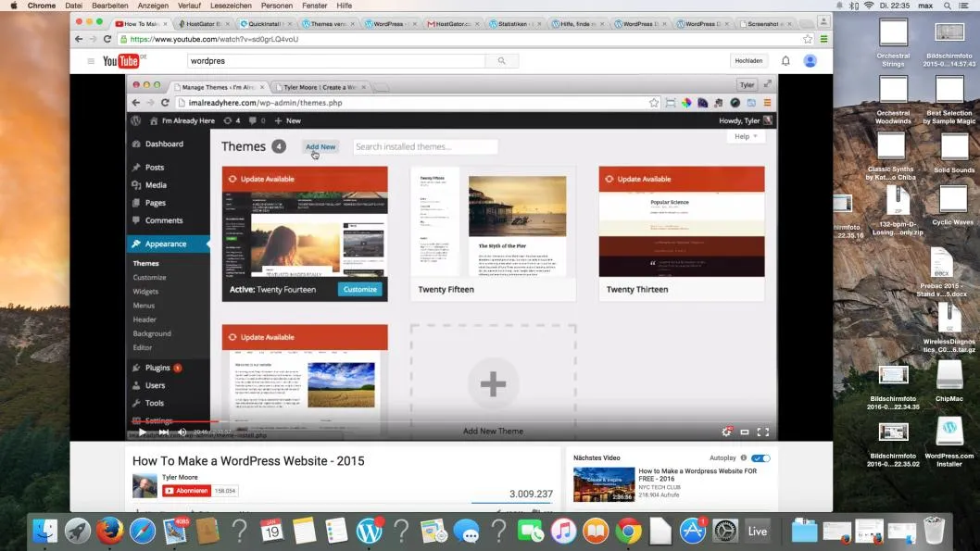Go back in Chrome
Screen dimensions: 980x551
79,39
